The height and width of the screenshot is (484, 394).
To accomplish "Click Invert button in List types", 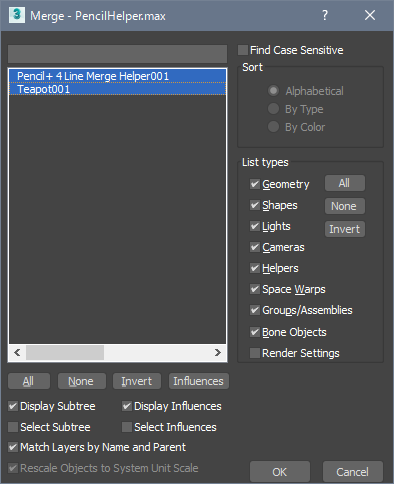I will (x=345, y=229).
